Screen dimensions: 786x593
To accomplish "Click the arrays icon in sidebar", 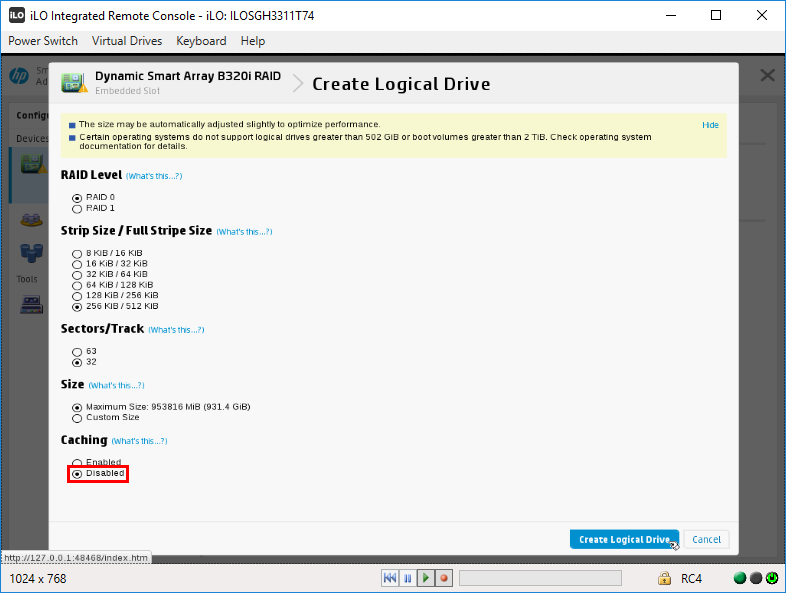I will pos(31,220).
